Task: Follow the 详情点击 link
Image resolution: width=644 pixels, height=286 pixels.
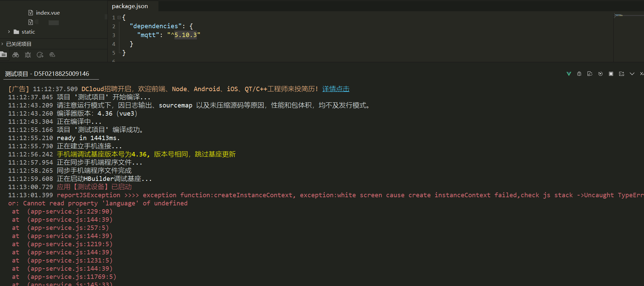Action: [336, 89]
